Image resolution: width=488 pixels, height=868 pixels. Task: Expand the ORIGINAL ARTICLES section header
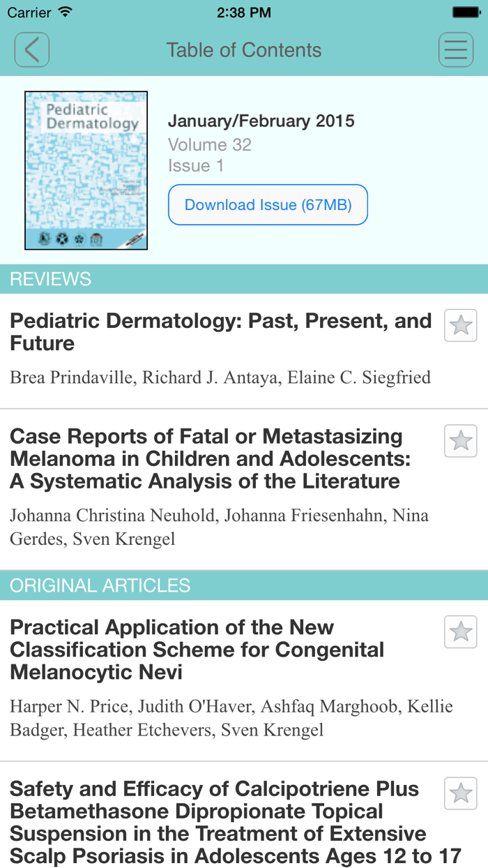click(244, 585)
